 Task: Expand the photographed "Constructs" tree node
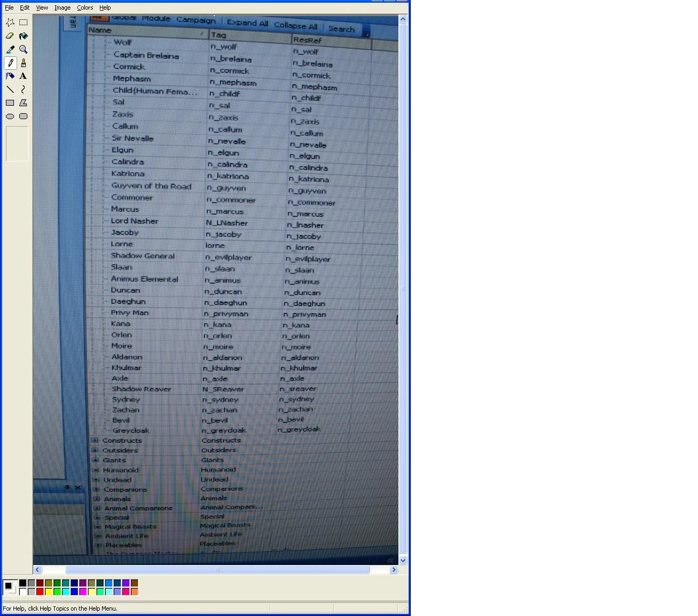click(x=95, y=441)
